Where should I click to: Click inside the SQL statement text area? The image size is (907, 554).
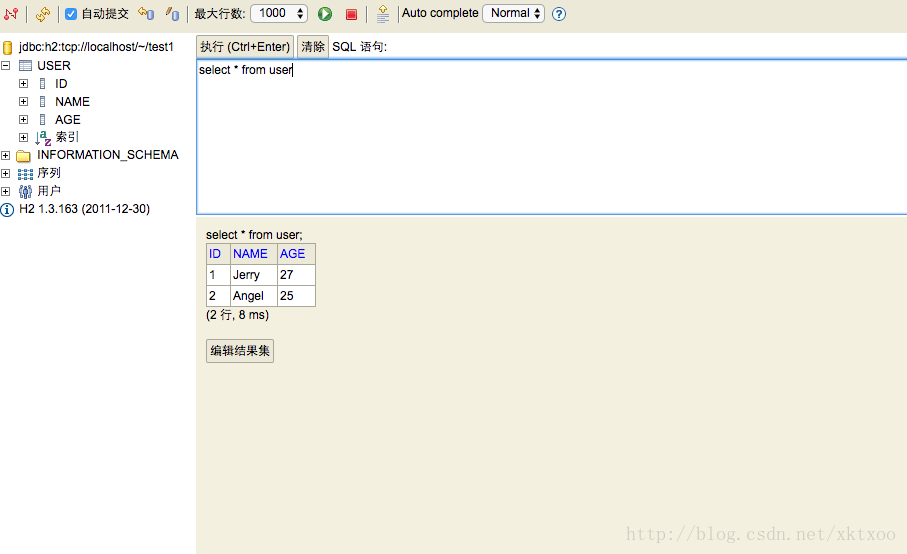click(x=552, y=136)
